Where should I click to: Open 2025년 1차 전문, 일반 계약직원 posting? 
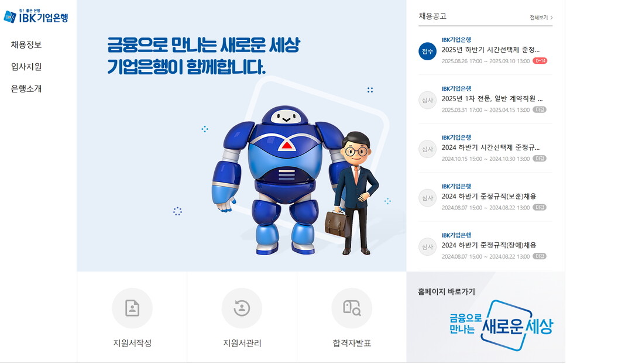pos(492,98)
